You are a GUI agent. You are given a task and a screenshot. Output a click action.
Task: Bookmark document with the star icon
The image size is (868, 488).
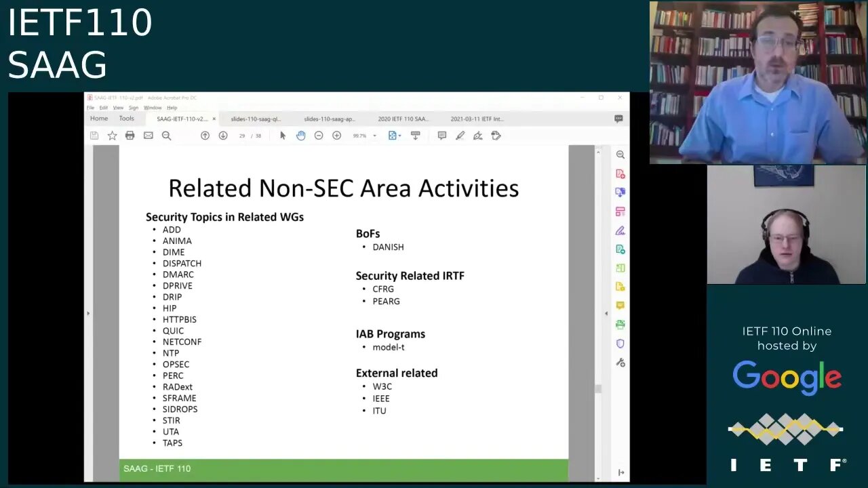112,136
